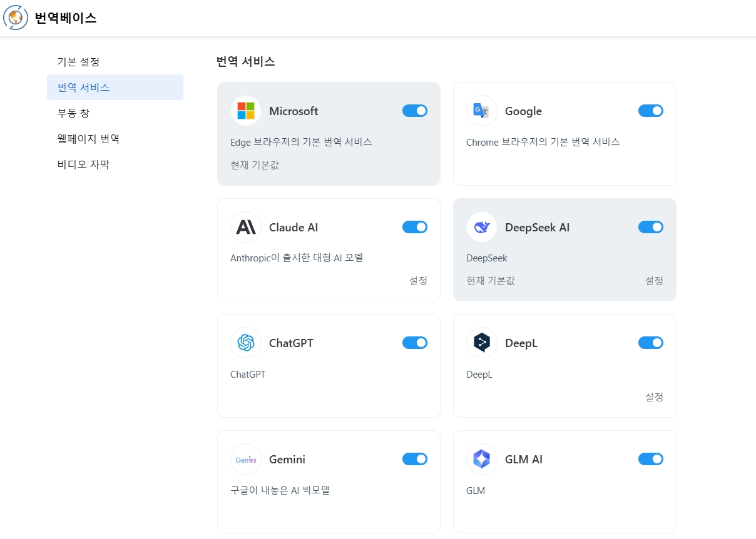The image size is (756, 539).
Task: Open 웹페이지 번역 in the sidebar
Action: [115, 139]
